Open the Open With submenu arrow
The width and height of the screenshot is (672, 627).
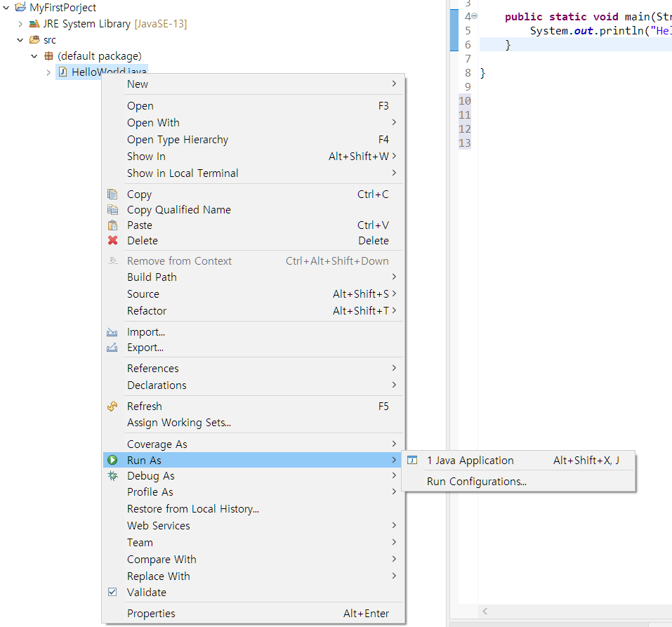click(x=394, y=122)
